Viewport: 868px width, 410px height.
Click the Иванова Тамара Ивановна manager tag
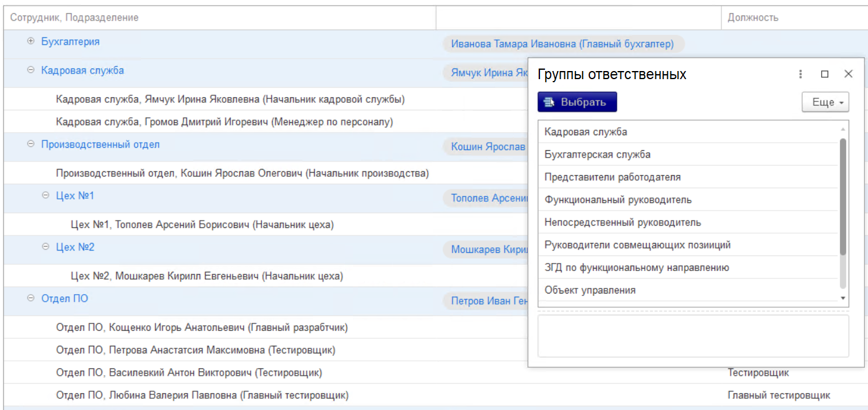[563, 44]
